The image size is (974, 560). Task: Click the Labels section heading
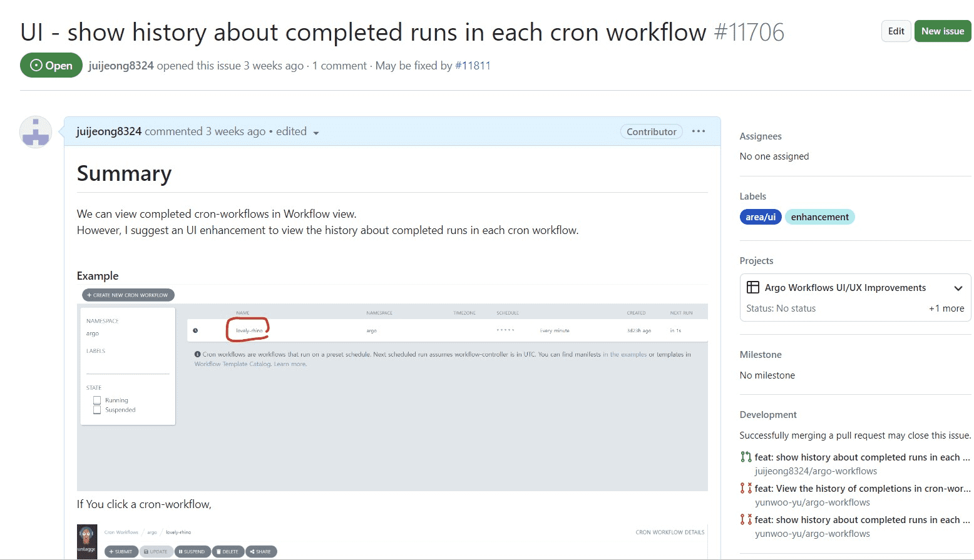click(752, 196)
